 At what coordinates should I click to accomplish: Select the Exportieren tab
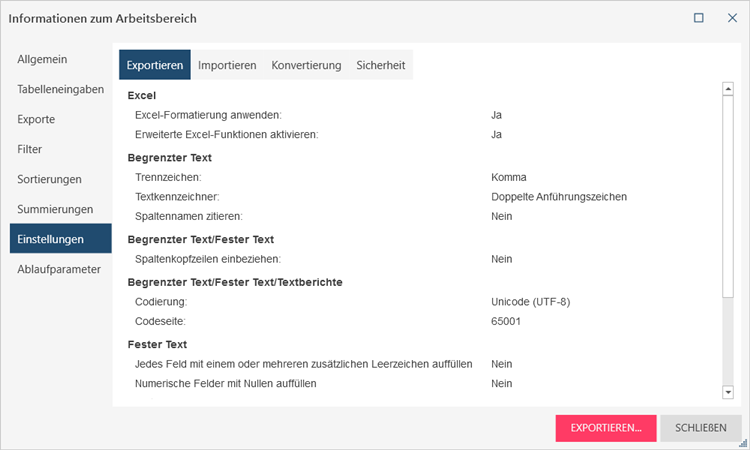point(155,65)
